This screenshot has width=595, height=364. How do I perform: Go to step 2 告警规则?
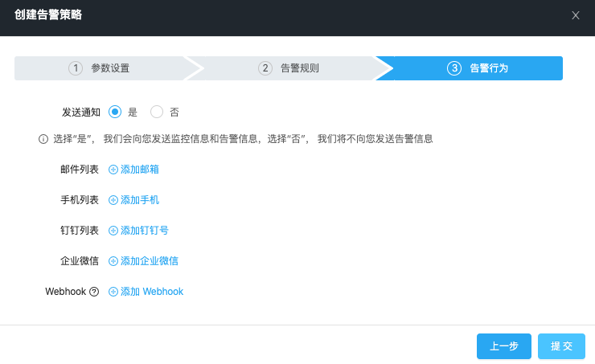click(289, 68)
